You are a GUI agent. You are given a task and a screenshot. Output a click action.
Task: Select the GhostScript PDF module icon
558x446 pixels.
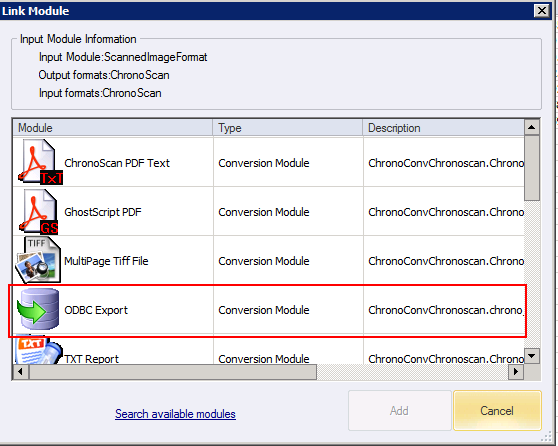point(38,211)
